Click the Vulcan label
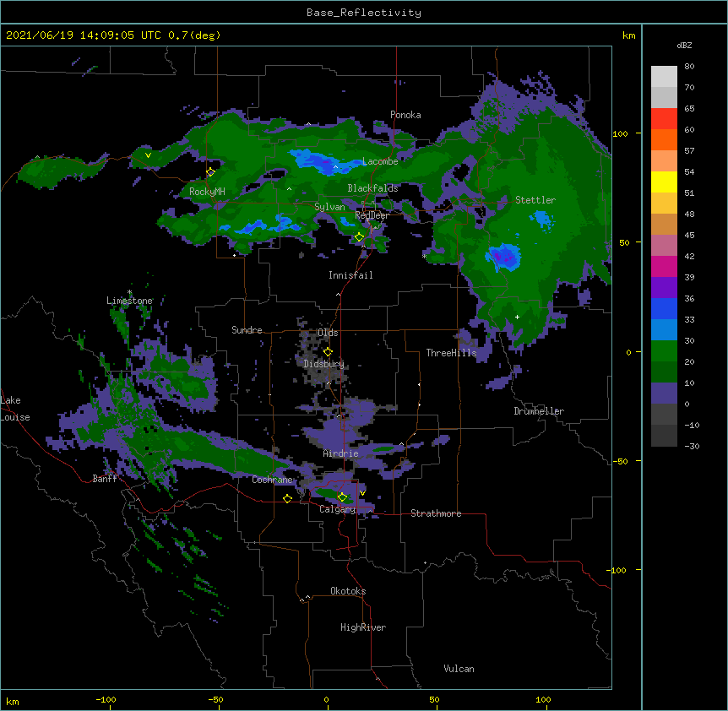This screenshot has width=728, height=711. pyautogui.click(x=459, y=669)
